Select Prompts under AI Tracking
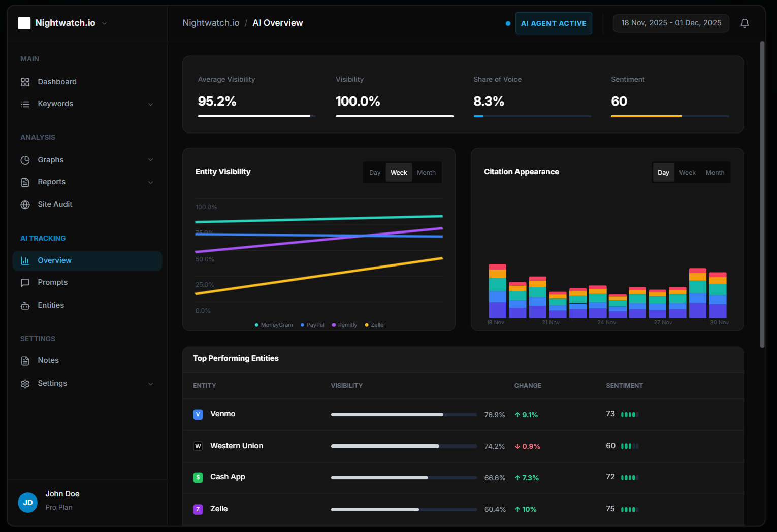 (x=52, y=282)
